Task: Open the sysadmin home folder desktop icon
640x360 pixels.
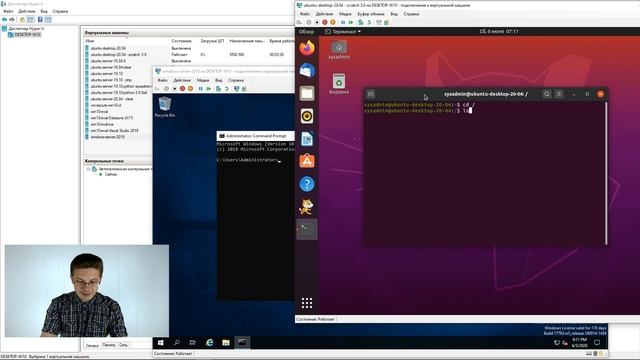Action: [x=339, y=50]
